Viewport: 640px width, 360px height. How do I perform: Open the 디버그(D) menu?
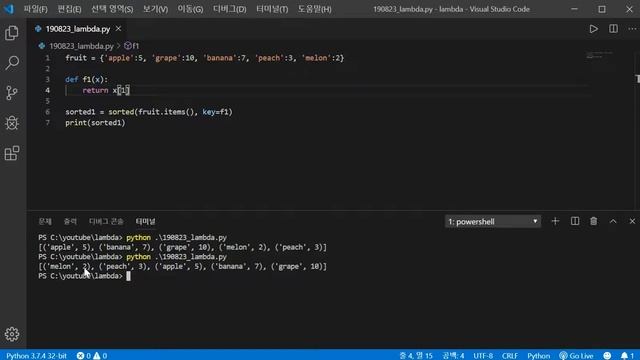pyautogui.click(x=229, y=9)
